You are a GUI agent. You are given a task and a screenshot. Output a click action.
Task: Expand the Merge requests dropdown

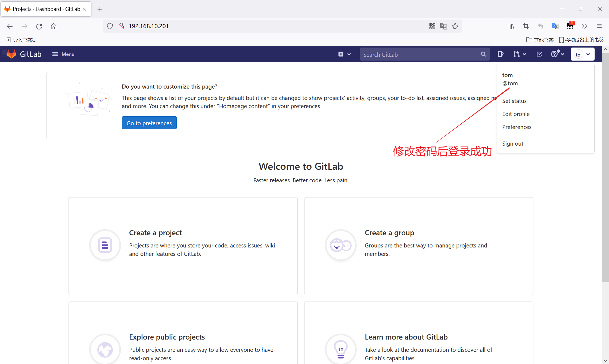coord(520,54)
